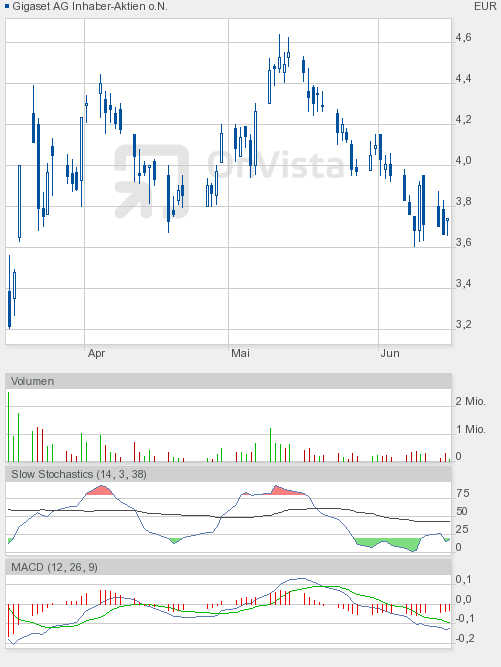This screenshot has height=667, width=501.
Task: Click the Jun month label
Action: tap(390, 353)
